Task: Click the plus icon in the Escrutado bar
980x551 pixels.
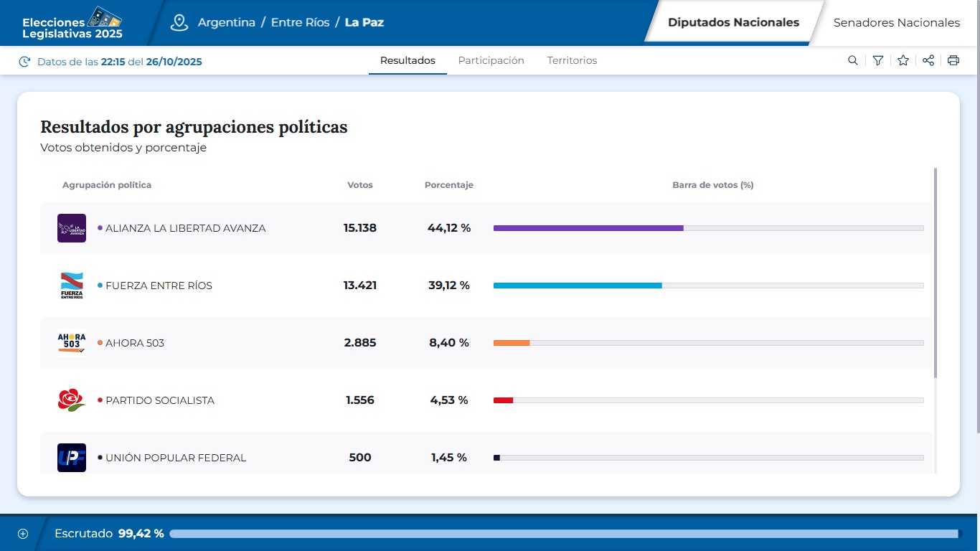Action: (x=22, y=533)
